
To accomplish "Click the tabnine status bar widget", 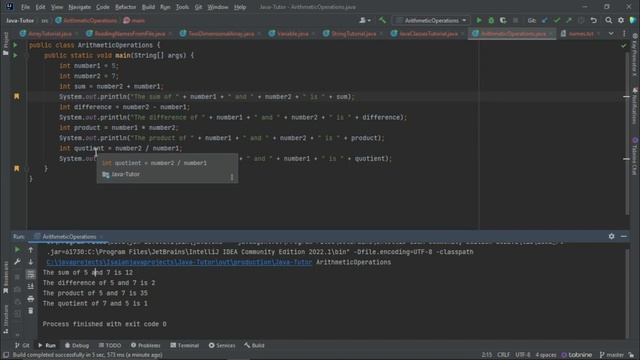I will point(577,355).
